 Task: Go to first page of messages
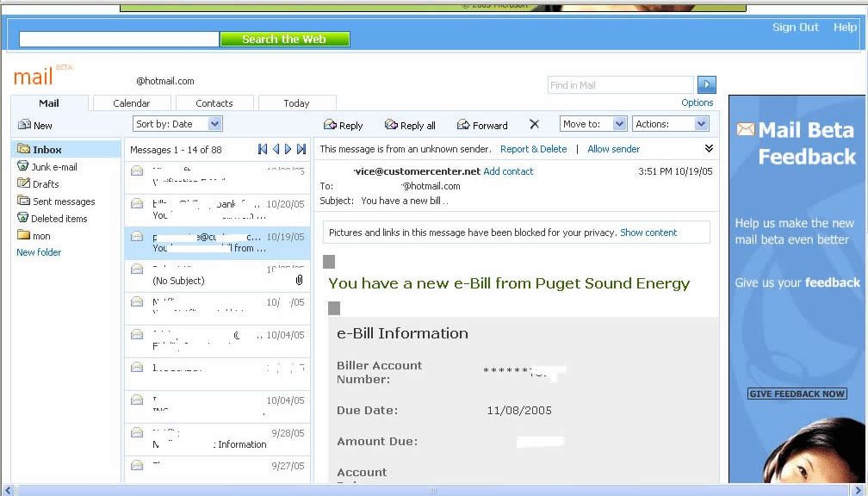coord(263,149)
